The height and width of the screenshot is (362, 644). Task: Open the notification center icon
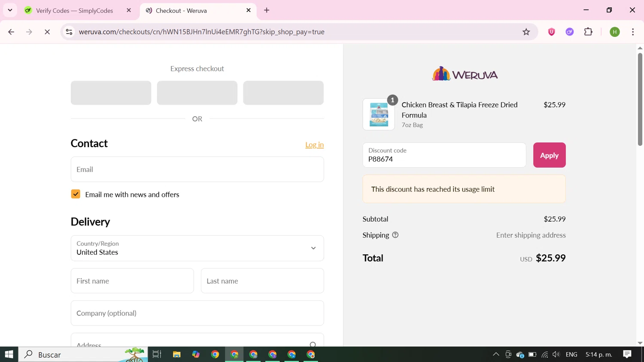[x=627, y=354]
